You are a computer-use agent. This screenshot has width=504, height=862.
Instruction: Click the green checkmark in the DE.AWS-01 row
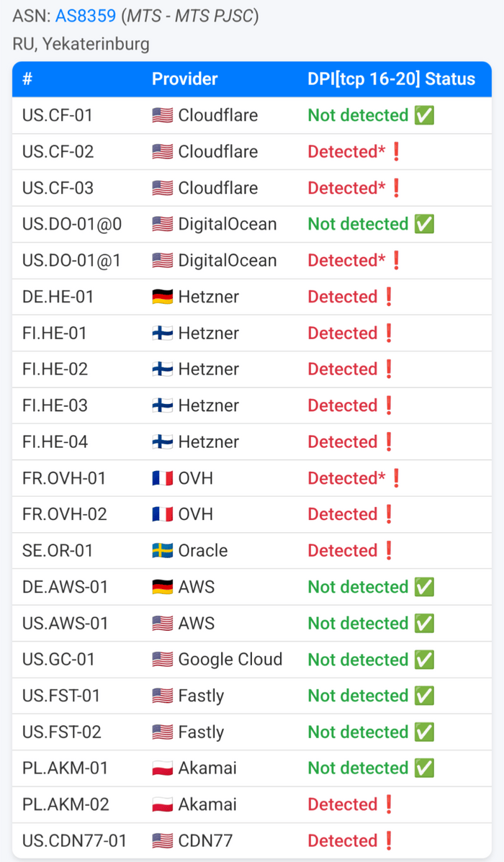click(x=424, y=587)
